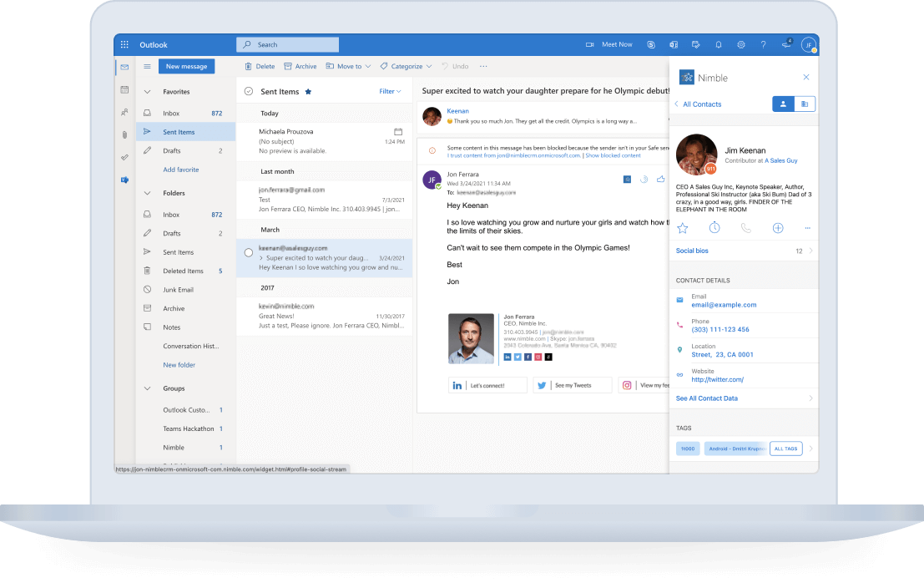924x583 pixels.
Task: Open the Help question mark
Action: pyautogui.click(x=763, y=45)
